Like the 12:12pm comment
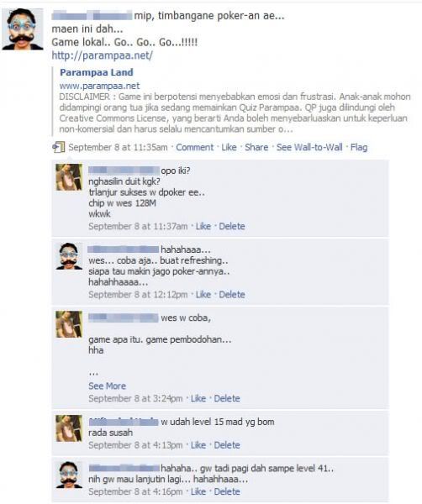This screenshot has width=422, height=504. [x=203, y=295]
